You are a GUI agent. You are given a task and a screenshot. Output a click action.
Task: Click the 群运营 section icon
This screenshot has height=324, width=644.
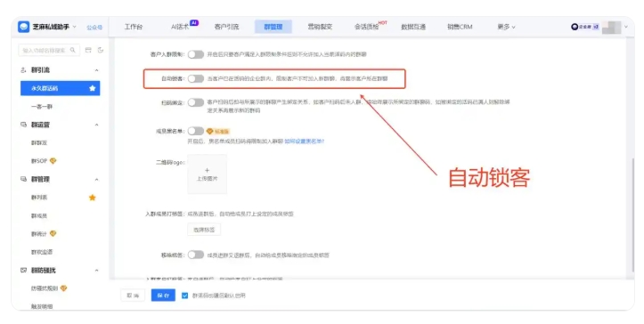click(x=23, y=125)
